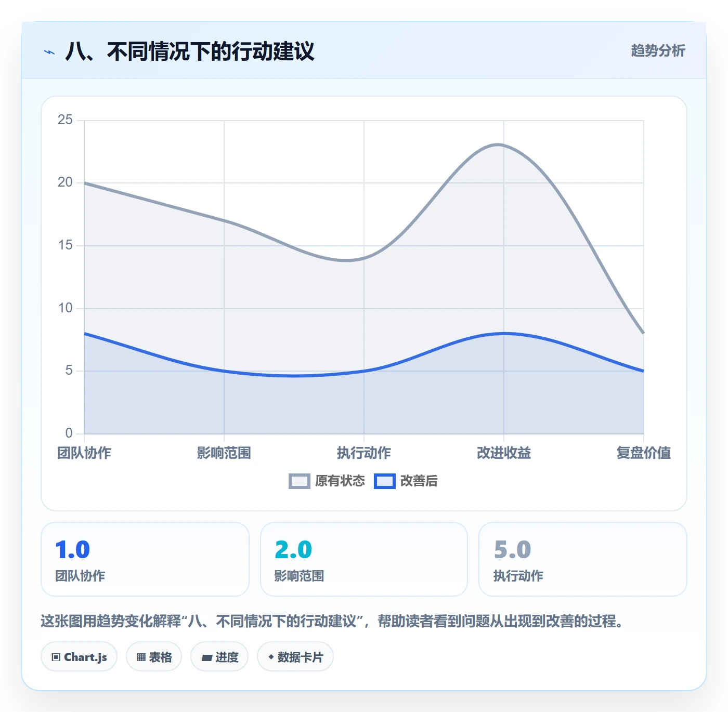The width and height of the screenshot is (728, 712).
Task: Open the 1.0 团队协作 data card
Action: [145, 559]
